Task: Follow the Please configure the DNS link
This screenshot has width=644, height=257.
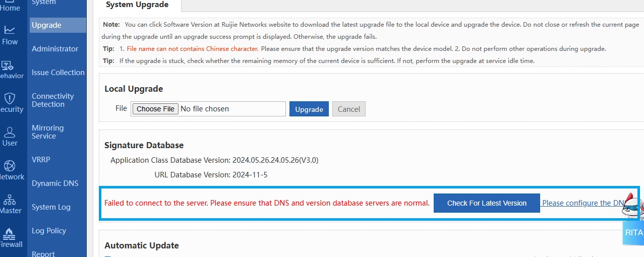Action: tap(583, 203)
